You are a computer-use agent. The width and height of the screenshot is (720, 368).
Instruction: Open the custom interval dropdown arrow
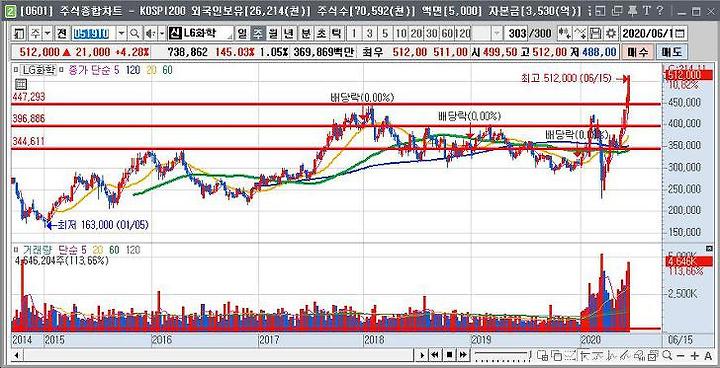point(497,34)
